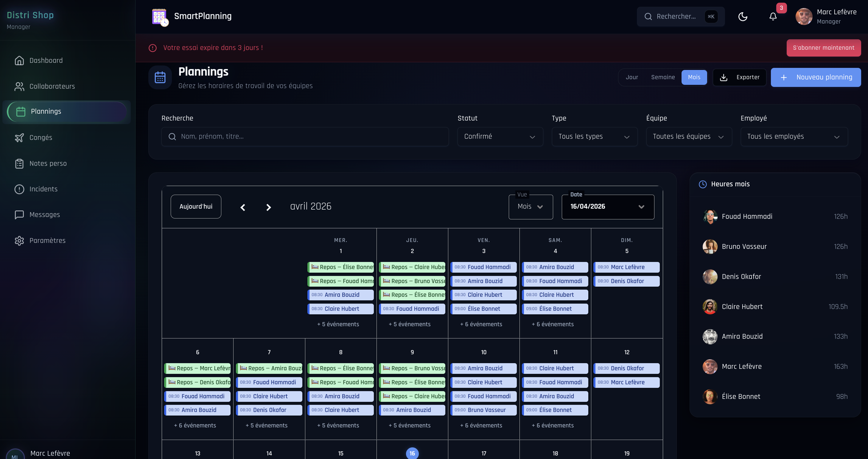
Task: Go to previous month arrow
Action: (x=242, y=207)
